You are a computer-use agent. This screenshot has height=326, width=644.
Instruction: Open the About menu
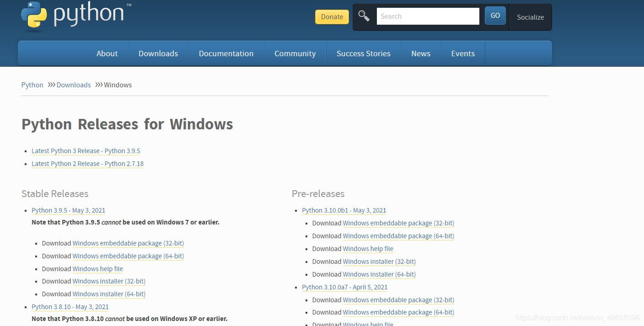point(107,53)
